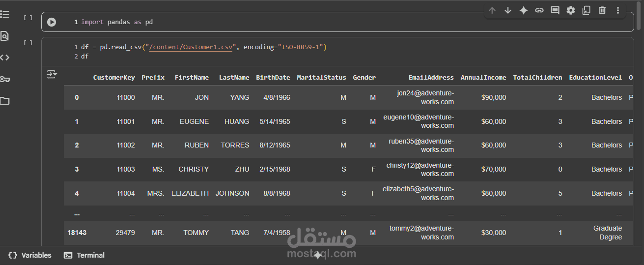Click the Gender column header
644x265 pixels.
click(364, 78)
